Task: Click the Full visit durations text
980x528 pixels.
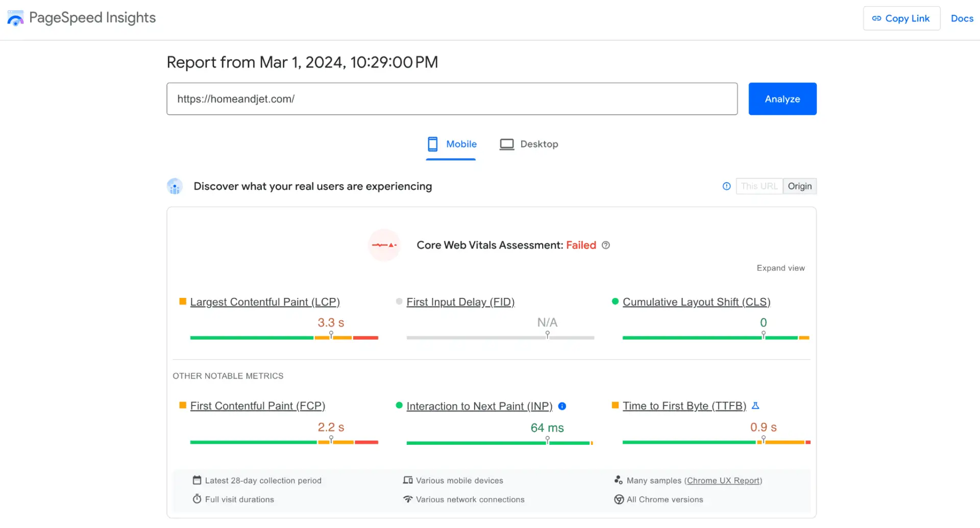Action: click(x=239, y=499)
